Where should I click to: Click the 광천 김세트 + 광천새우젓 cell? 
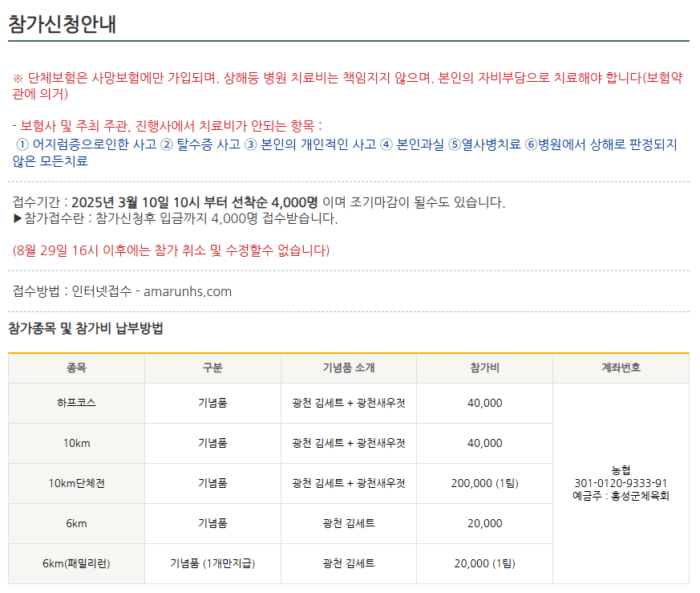[x=348, y=404]
